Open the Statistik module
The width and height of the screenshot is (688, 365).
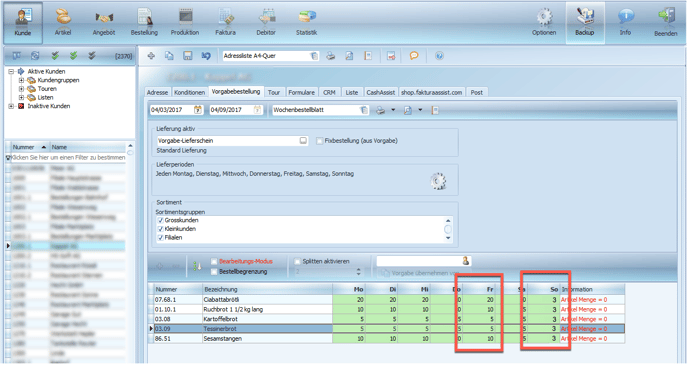tap(306, 23)
